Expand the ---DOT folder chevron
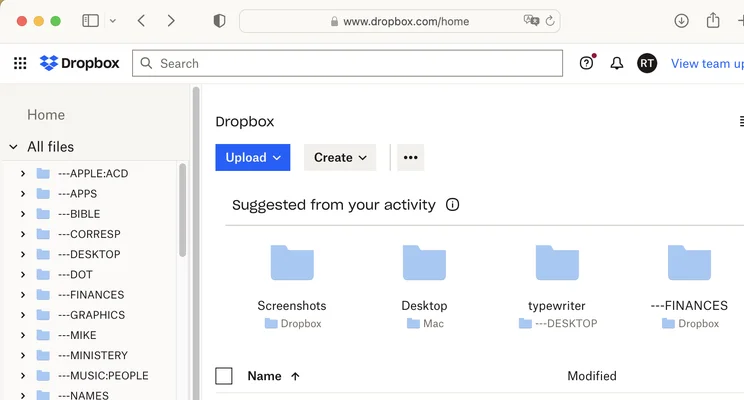744x400 pixels. coord(22,275)
